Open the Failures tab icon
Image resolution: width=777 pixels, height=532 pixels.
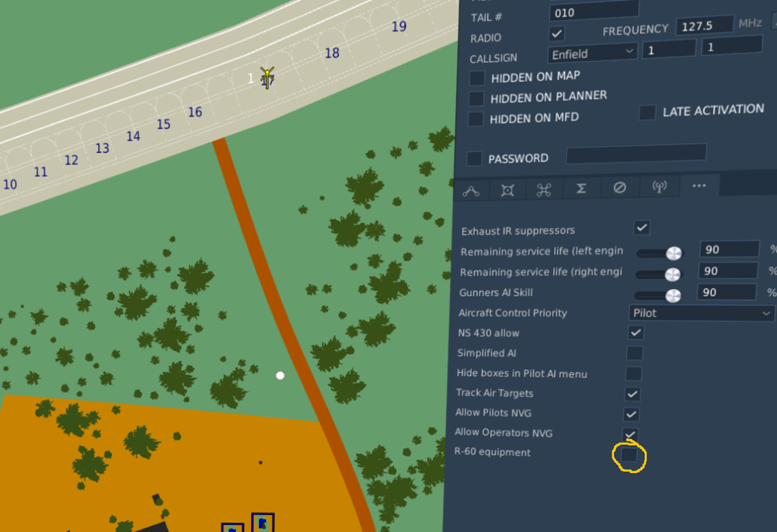pyautogui.click(x=619, y=187)
